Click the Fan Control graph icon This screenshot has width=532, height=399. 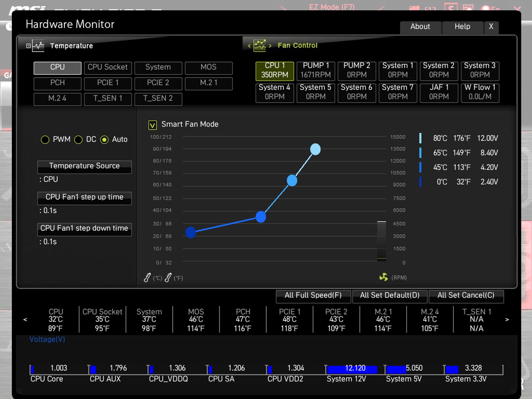tap(260, 45)
